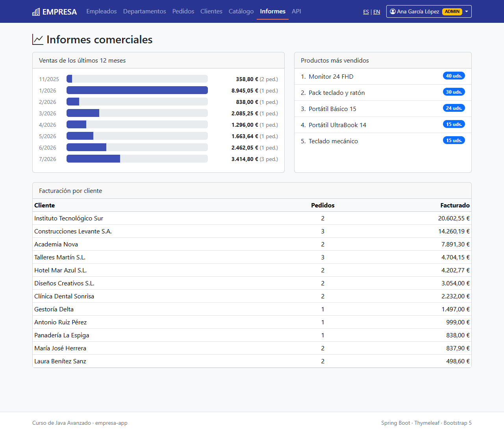Click the 11/2025 sales progress bar
The height and width of the screenshot is (433, 504).
pos(137,79)
